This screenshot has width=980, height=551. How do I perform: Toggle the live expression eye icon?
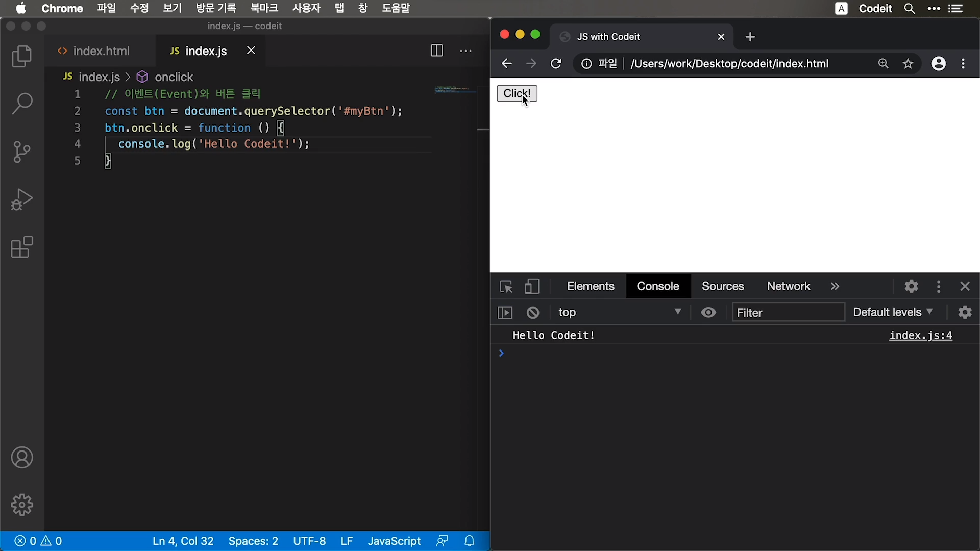coord(708,313)
